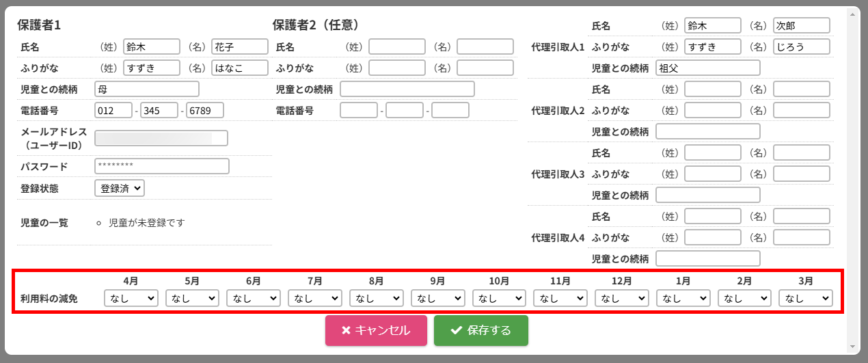
Task: Focus the パスワード input field
Action: pyautogui.click(x=162, y=166)
